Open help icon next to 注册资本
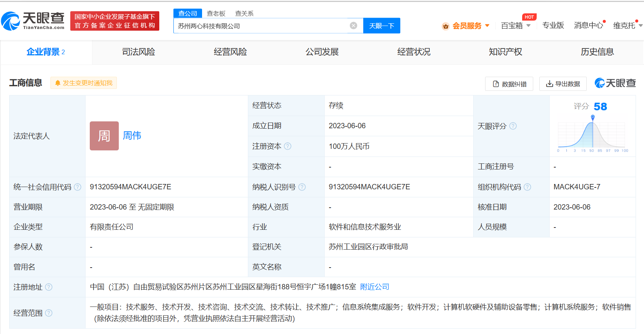This screenshot has width=644, height=334. pyautogui.click(x=288, y=146)
